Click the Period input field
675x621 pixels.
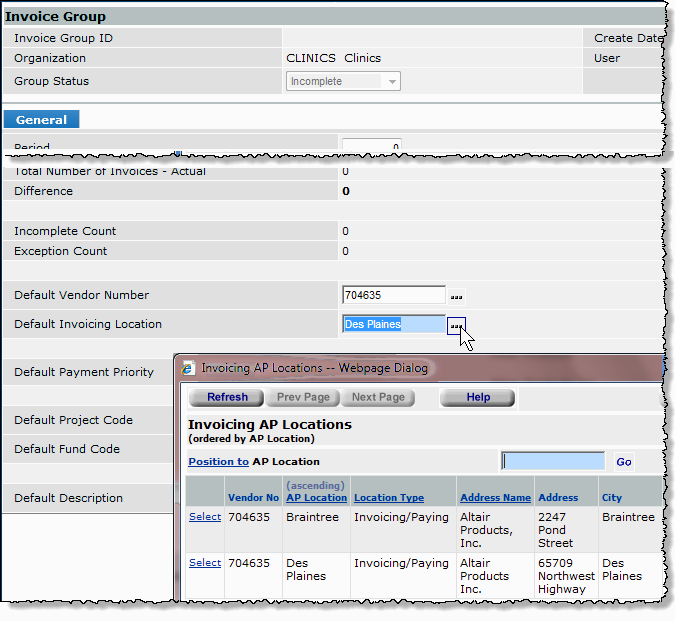click(372, 147)
